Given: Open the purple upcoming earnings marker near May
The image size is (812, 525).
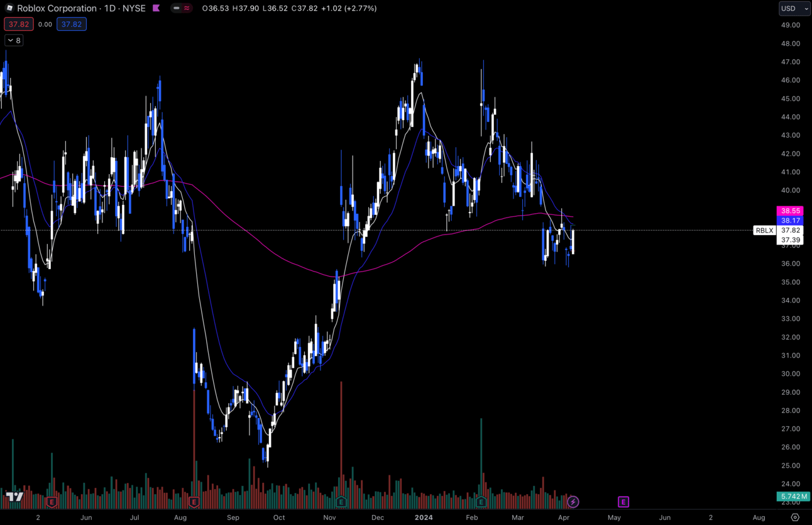Looking at the screenshot, I should tap(623, 502).
